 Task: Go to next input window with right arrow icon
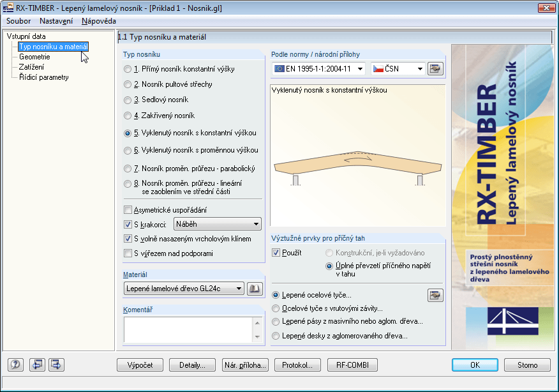coord(56,365)
